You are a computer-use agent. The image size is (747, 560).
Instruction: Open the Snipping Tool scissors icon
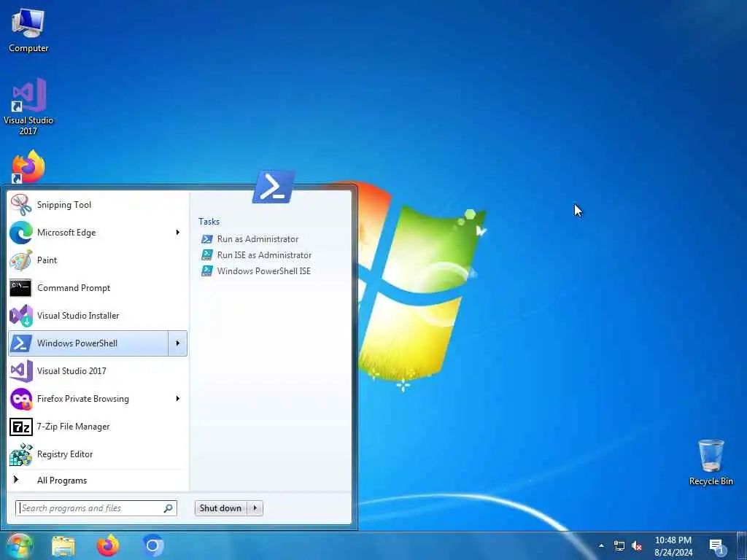(21, 205)
